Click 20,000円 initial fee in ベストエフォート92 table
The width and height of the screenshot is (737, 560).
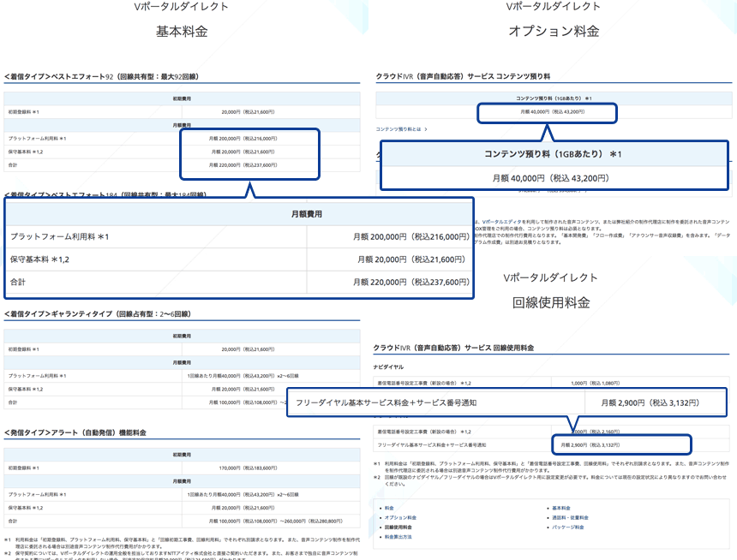(248, 112)
